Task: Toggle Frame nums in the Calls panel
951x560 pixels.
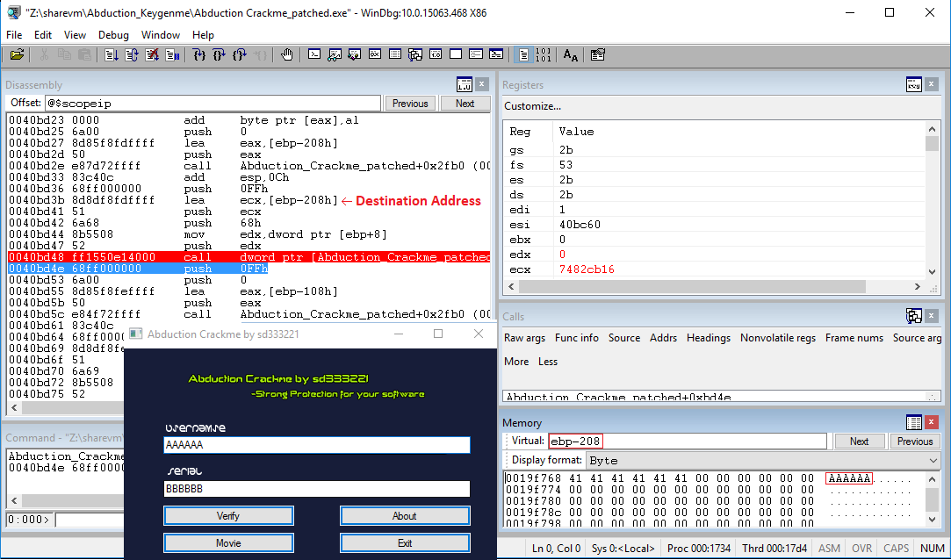Action: tap(854, 338)
